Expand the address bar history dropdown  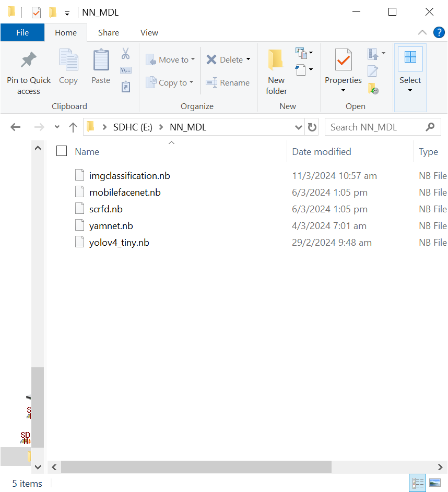tap(299, 127)
